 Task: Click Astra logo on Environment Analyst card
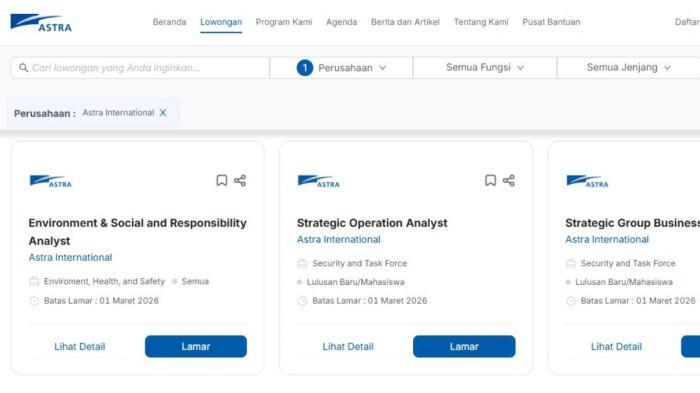[x=50, y=181]
